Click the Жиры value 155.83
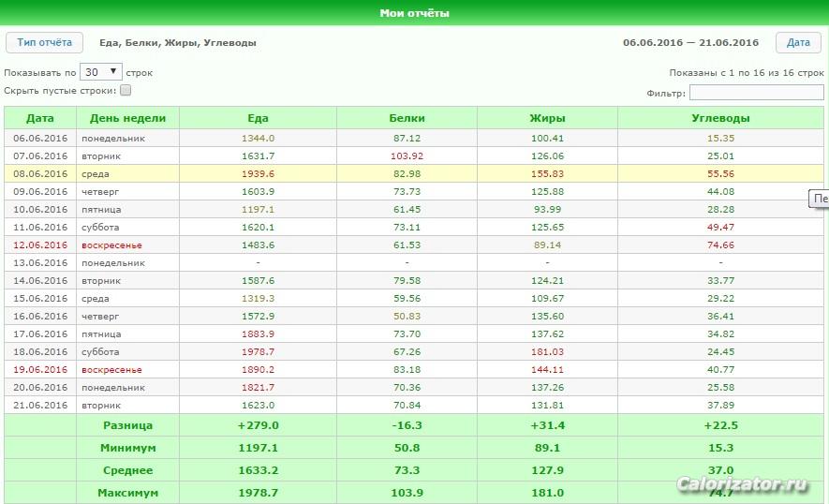 tap(547, 173)
